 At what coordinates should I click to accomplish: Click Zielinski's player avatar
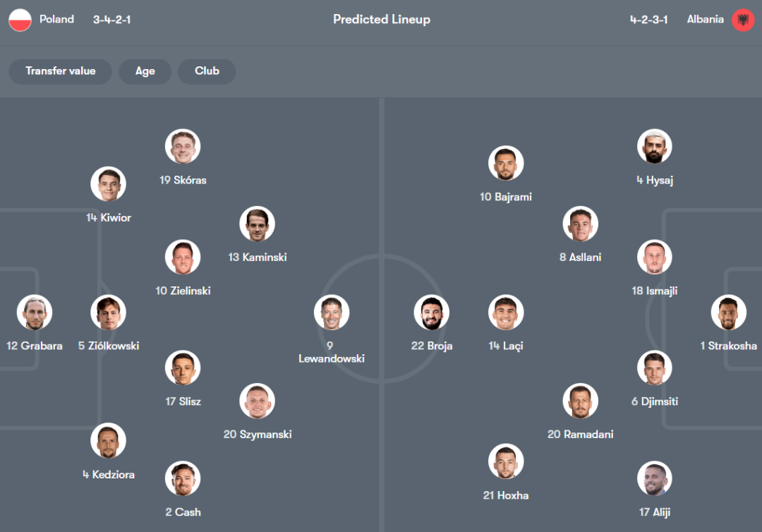(x=183, y=258)
